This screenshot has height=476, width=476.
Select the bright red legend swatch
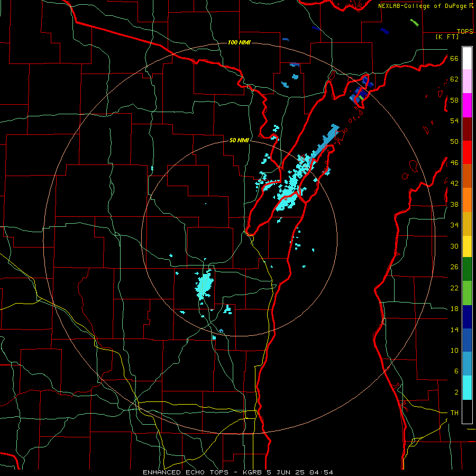(x=467, y=152)
